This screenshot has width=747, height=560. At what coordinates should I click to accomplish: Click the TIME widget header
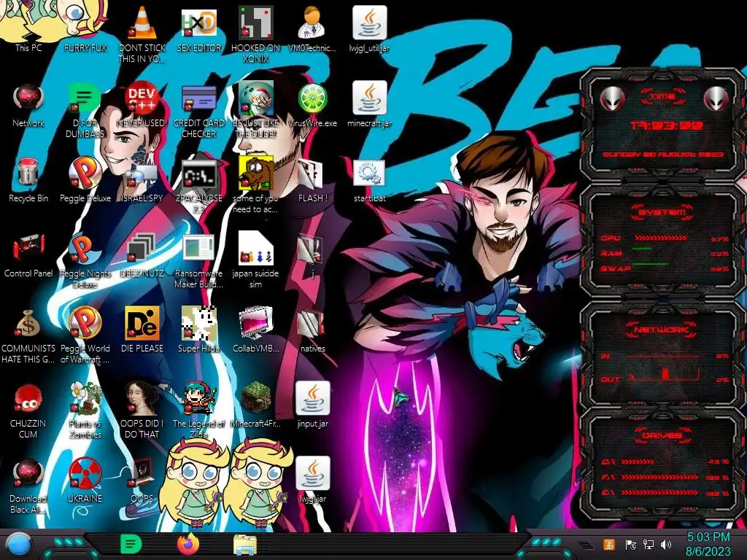coord(662,97)
